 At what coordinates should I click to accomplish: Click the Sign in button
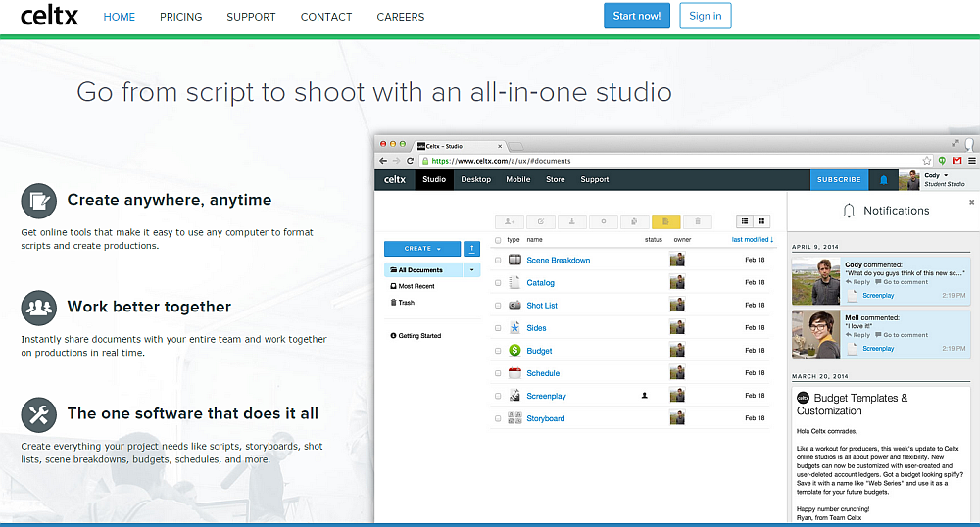coord(705,16)
